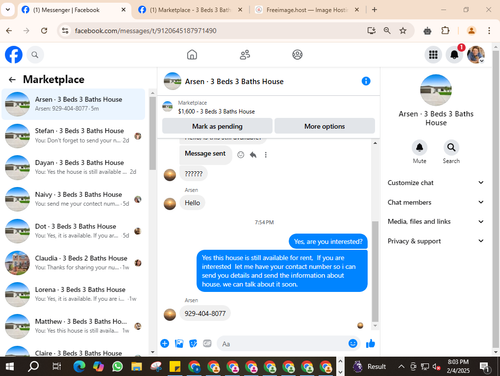Switch to Marketplace - 3 Beds tab
The height and width of the screenshot is (376, 500).
tap(190, 10)
